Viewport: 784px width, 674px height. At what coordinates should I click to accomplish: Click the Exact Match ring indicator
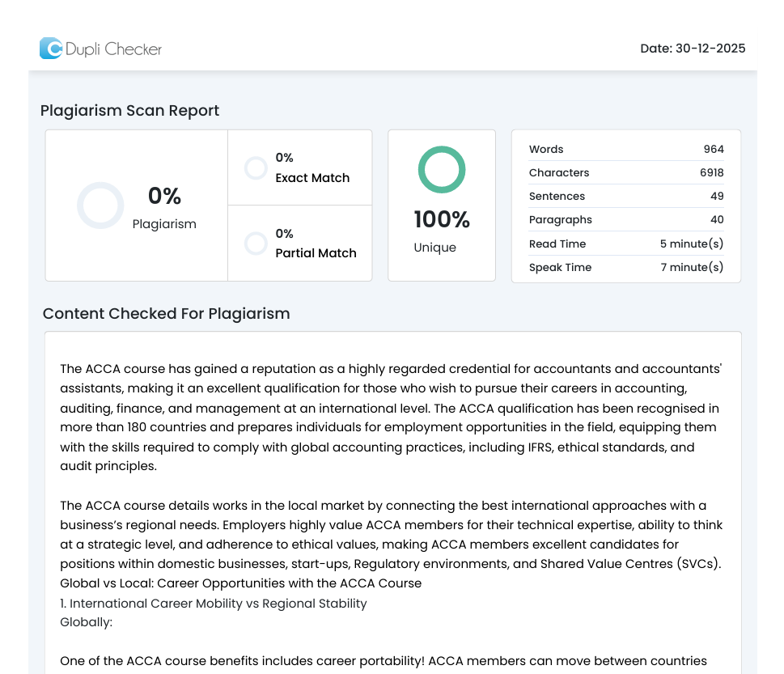(x=256, y=168)
